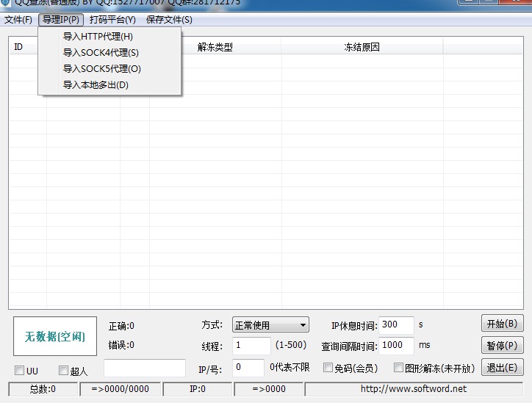The width and height of the screenshot is (532, 403).
Task: Toggle the 图形解冻(未开放) checkbox
Action: tap(398, 368)
